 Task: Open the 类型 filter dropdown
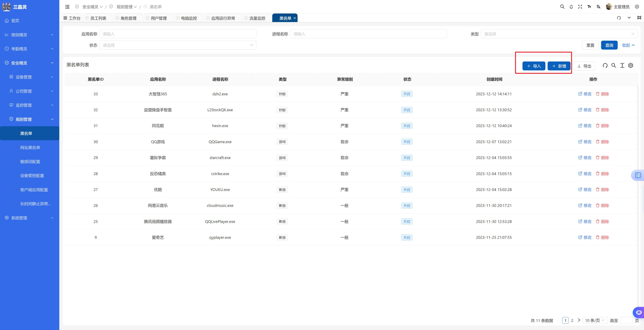click(559, 34)
